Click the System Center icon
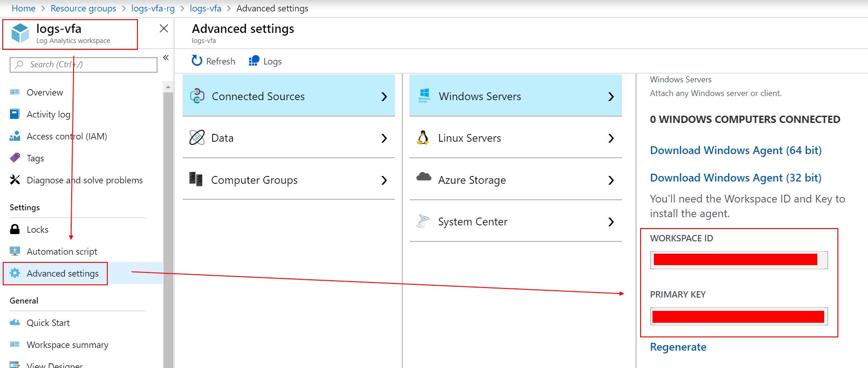 423,221
